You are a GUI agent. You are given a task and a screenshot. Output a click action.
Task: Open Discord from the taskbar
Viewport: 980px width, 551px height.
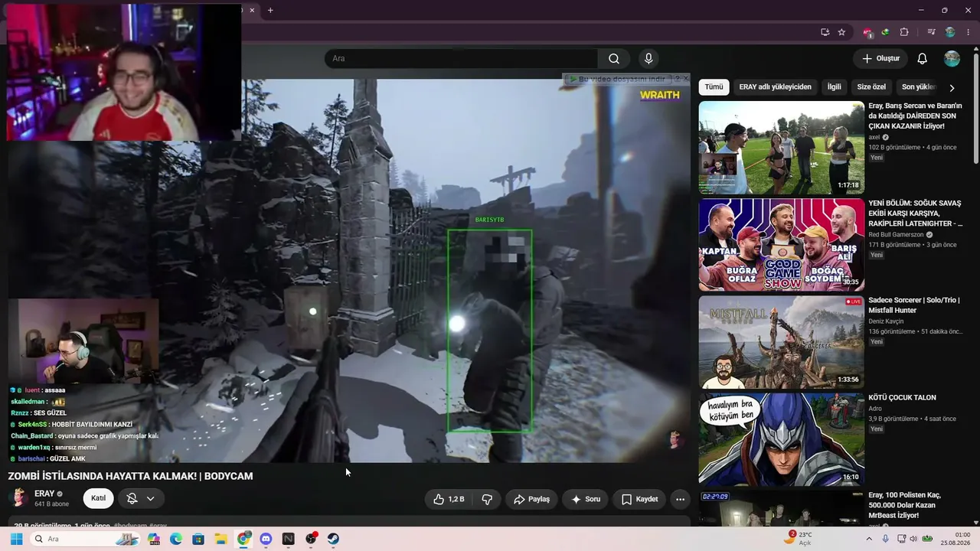266,539
